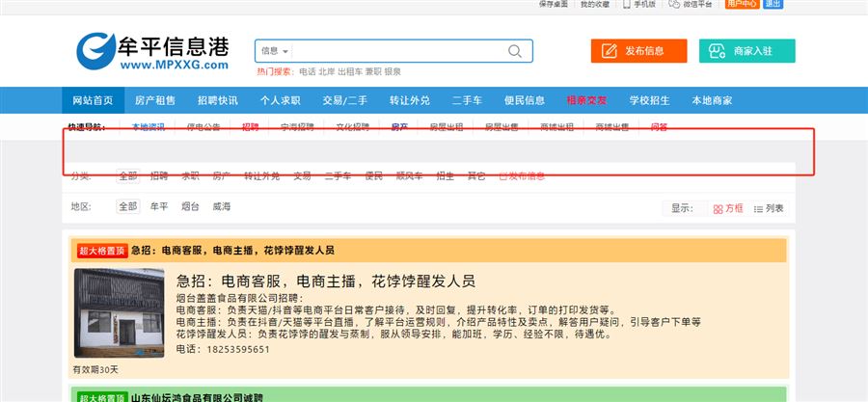This screenshot has width=868, height=402.
Task: Click the 牟平信息港 site logo
Action: pos(153,51)
